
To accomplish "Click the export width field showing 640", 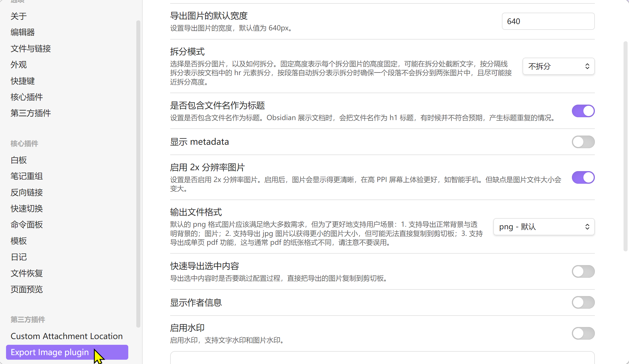I will point(548,21).
